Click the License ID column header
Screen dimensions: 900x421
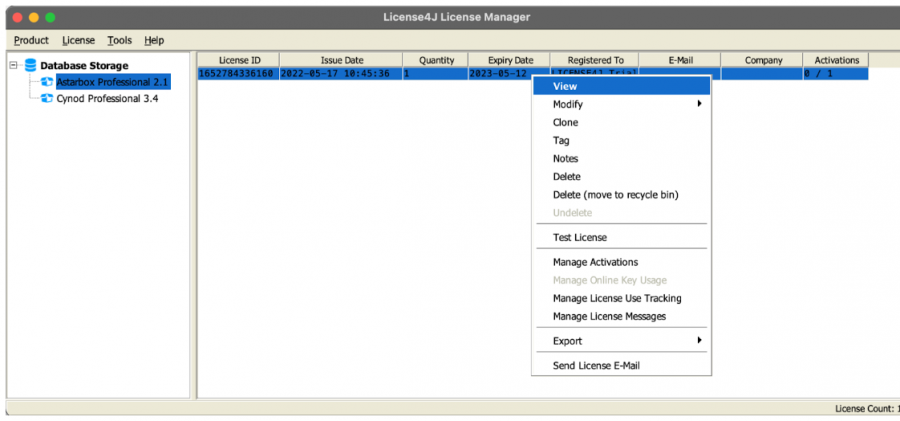tap(239, 60)
